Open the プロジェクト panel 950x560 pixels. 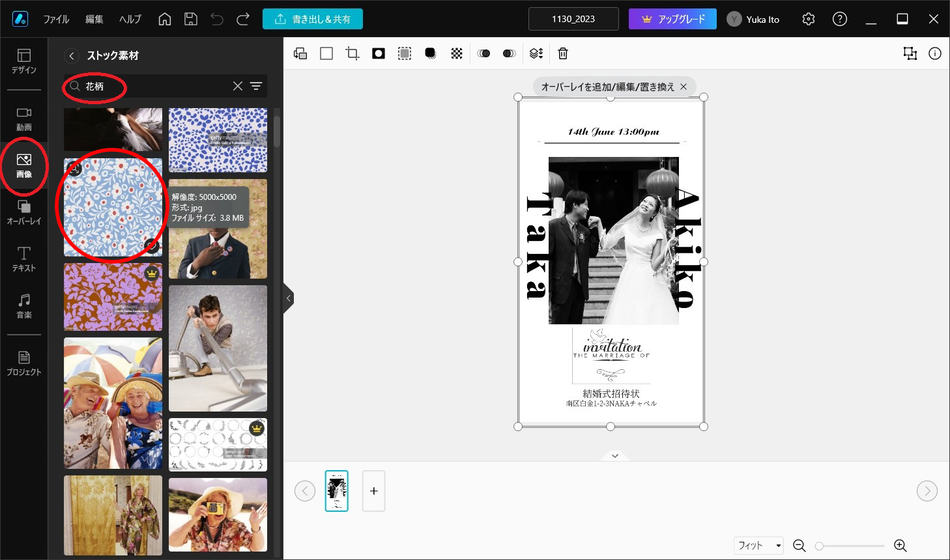pos(24,363)
